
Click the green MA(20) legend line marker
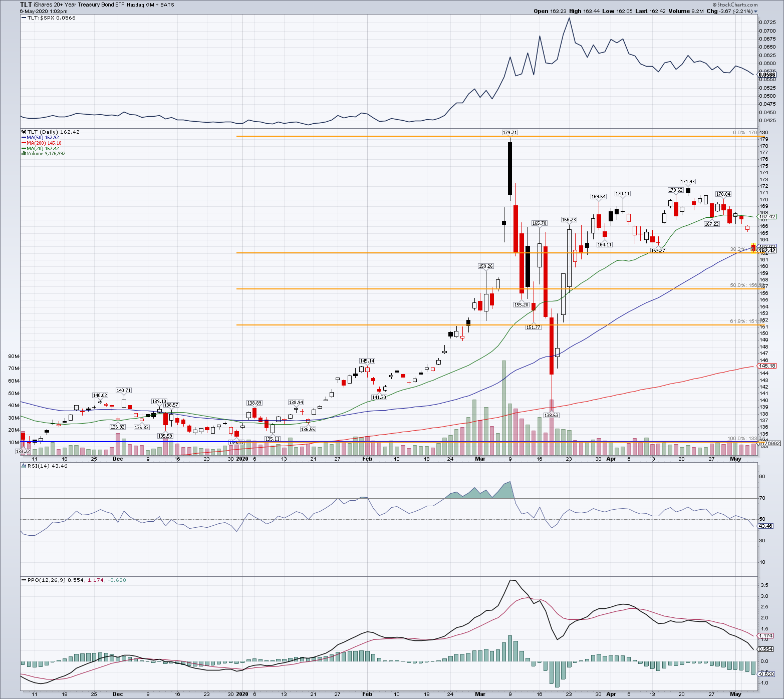(24, 149)
